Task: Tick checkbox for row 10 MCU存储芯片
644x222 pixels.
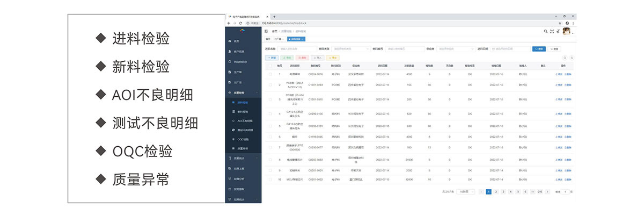Action: pyautogui.click(x=270, y=179)
